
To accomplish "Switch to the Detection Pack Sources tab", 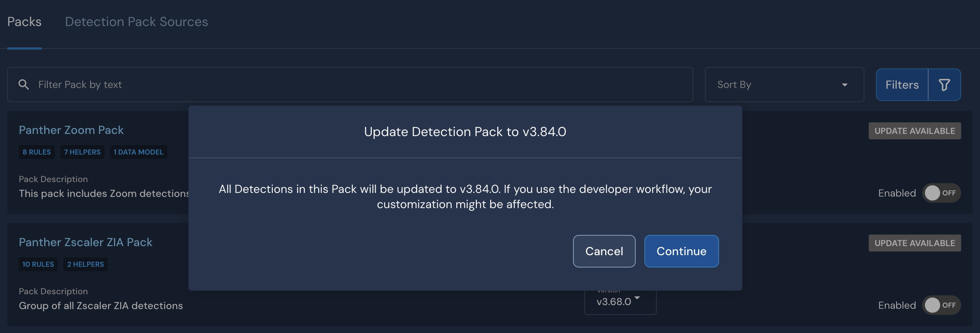I will click(x=136, y=22).
